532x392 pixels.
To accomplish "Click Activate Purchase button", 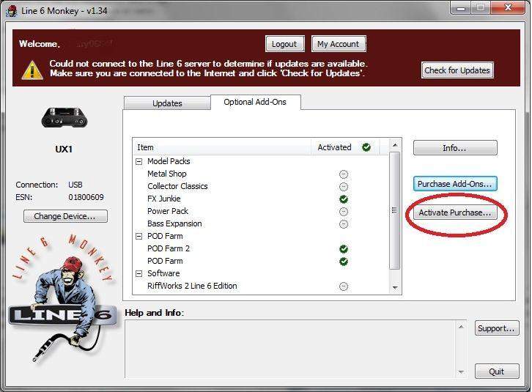I will click(x=455, y=212).
